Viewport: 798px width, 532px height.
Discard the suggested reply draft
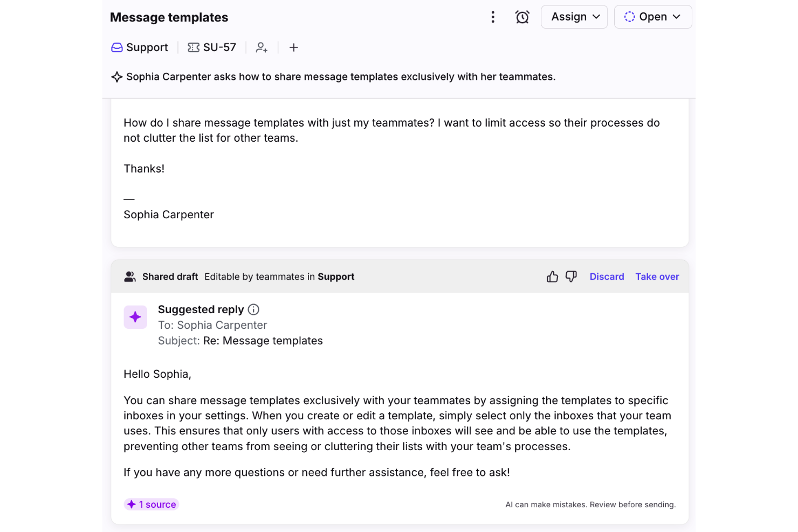point(607,277)
